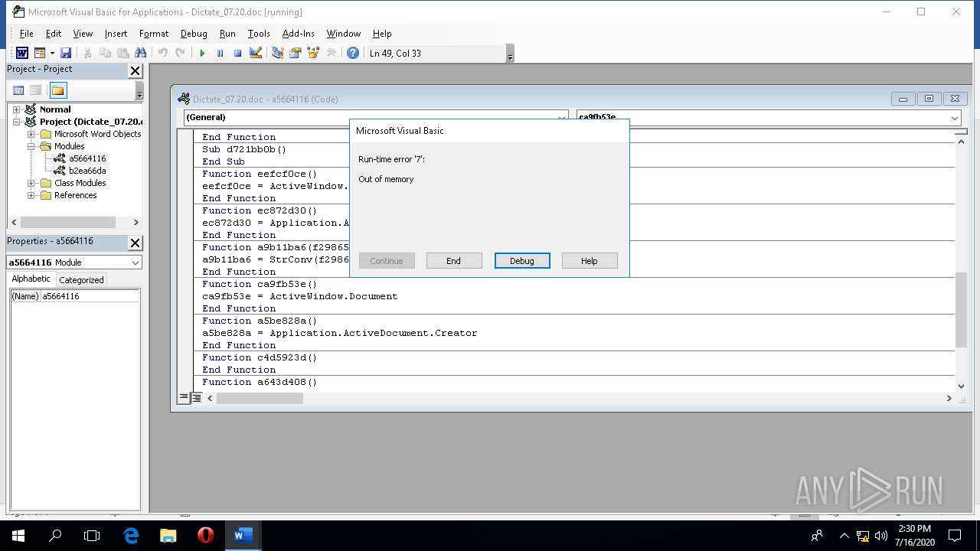
Task: Expand Microsoft Word Objects folder
Action: click(x=31, y=134)
